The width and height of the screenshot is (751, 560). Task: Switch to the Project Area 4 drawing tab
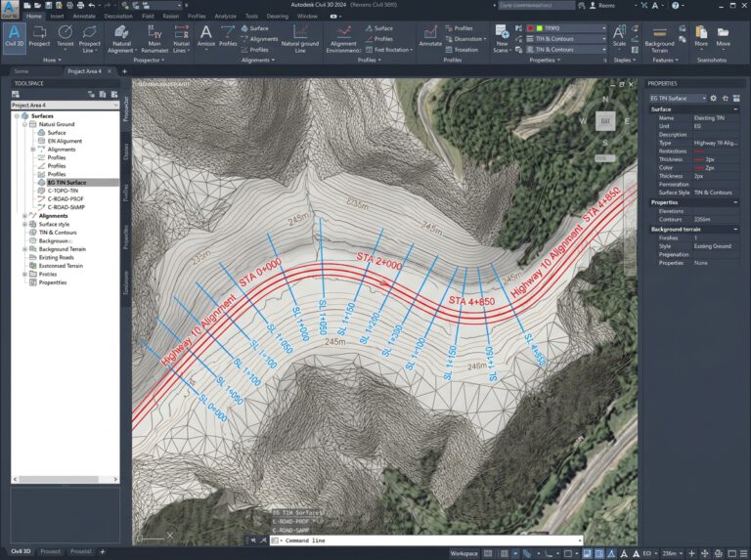[x=84, y=71]
